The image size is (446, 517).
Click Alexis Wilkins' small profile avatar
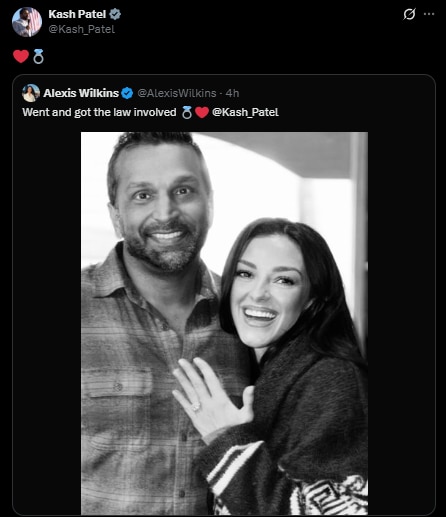point(31,93)
